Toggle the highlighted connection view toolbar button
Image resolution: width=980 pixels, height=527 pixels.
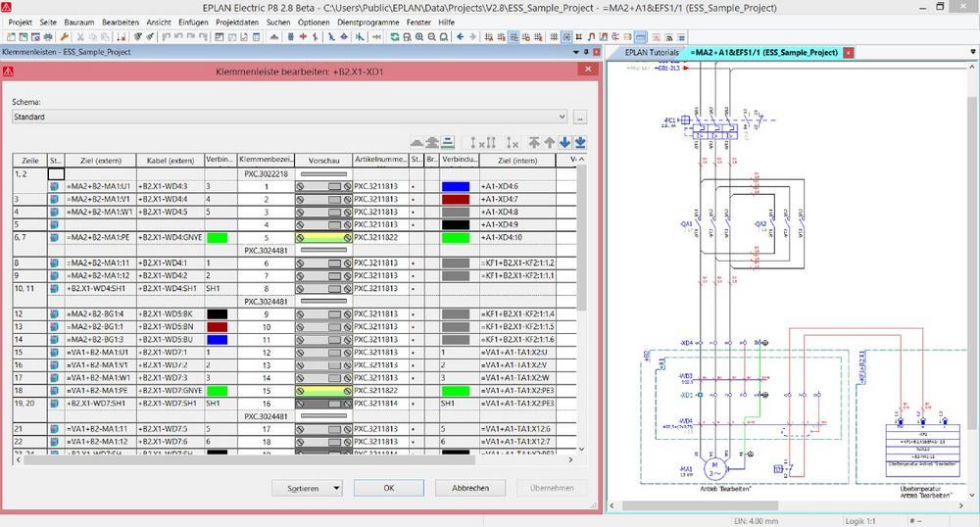tap(513, 37)
